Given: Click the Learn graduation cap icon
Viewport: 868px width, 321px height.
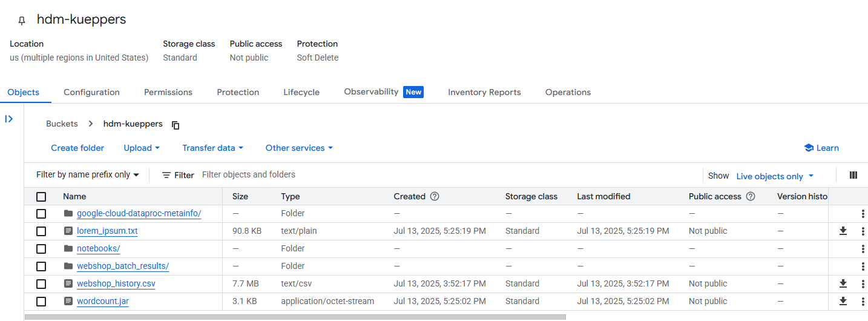Looking at the screenshot, I should (x=808, y=148).
